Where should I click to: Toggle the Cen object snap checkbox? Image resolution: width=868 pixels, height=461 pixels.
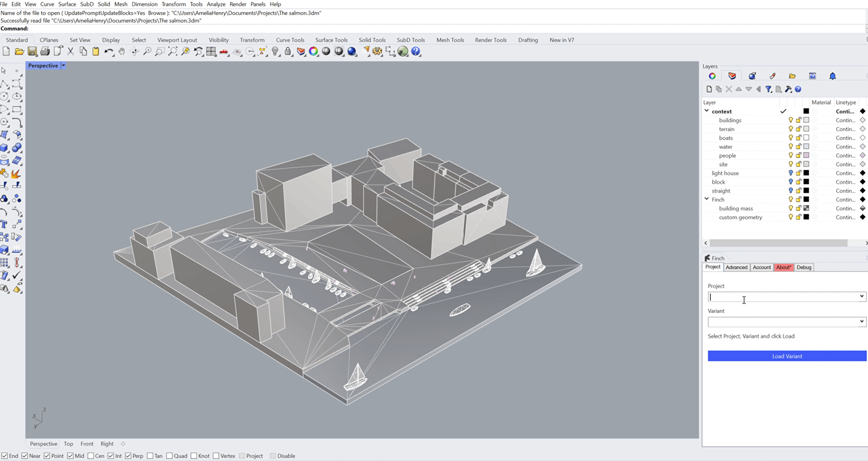(91, 456)
